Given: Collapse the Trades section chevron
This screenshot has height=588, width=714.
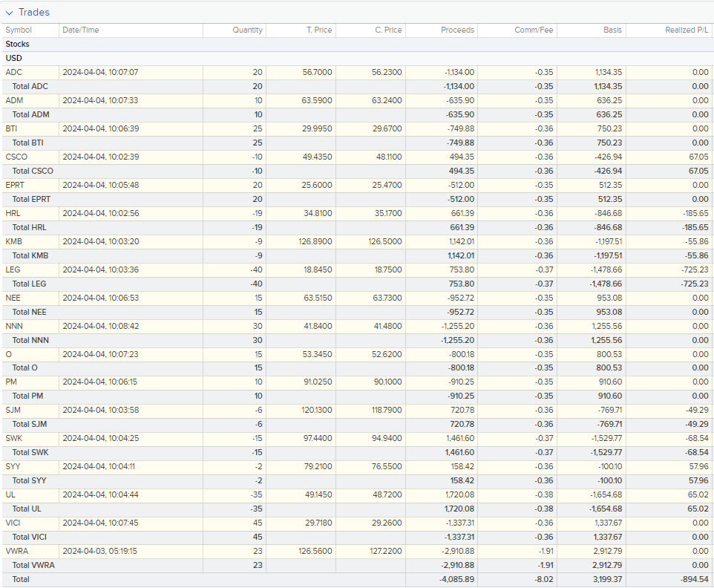Looking at the screenshot, I should 9,13.
